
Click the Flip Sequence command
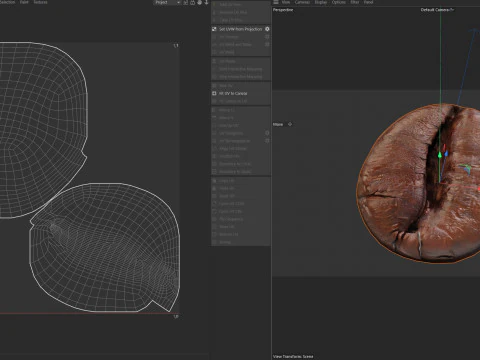click(231, 219)
